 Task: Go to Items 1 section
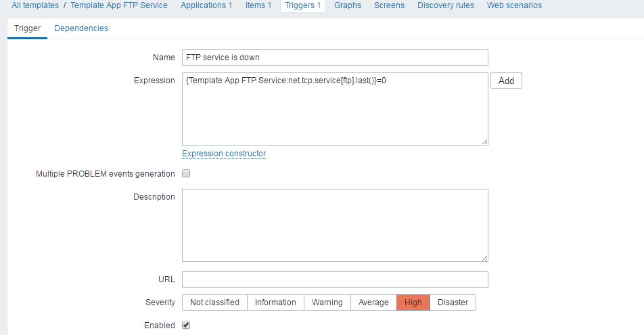(x=258, y=5)
